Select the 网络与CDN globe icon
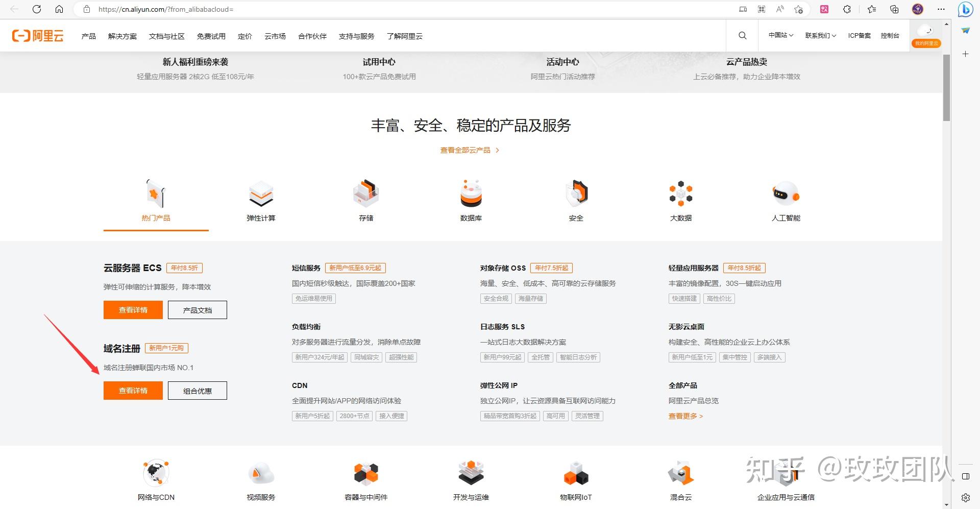980x509 pixels. pos(156,472)
